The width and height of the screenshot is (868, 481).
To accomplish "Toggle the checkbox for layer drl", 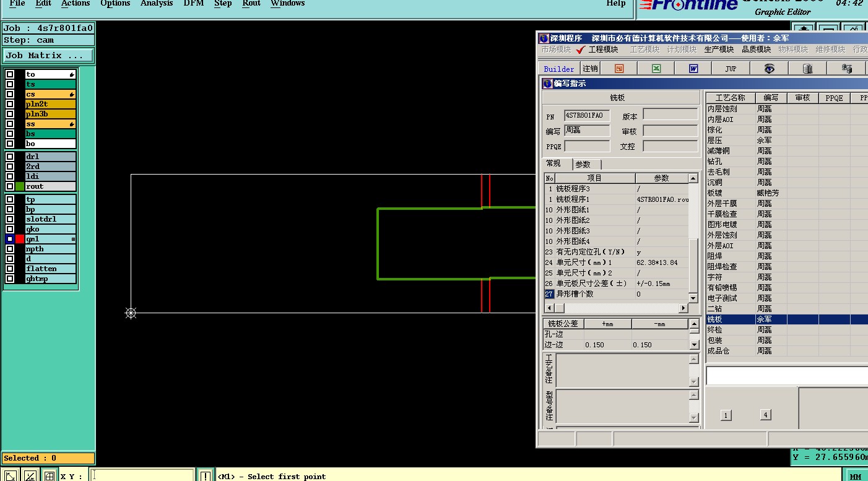I will coord(10,157).
